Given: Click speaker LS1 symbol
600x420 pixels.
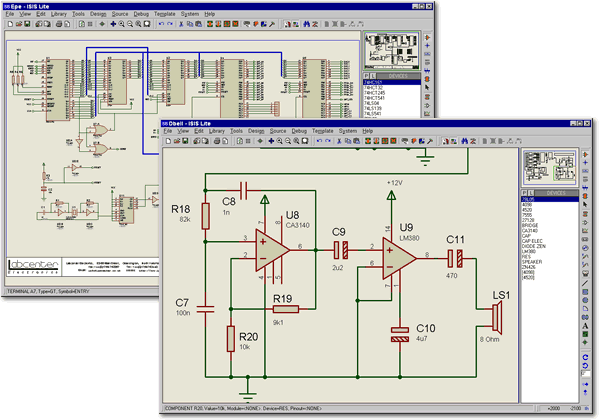Looking at the screenshot, I should coord(497,317).
